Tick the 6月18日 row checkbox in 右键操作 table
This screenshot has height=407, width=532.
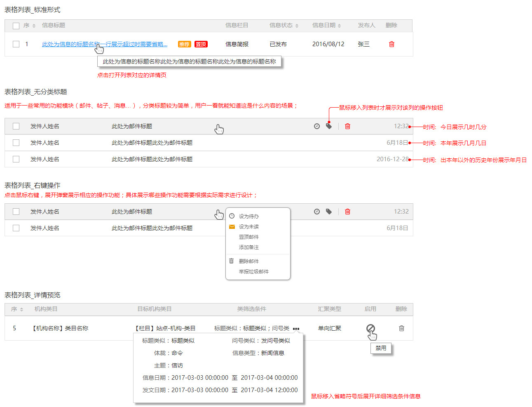tap(16, 228)
